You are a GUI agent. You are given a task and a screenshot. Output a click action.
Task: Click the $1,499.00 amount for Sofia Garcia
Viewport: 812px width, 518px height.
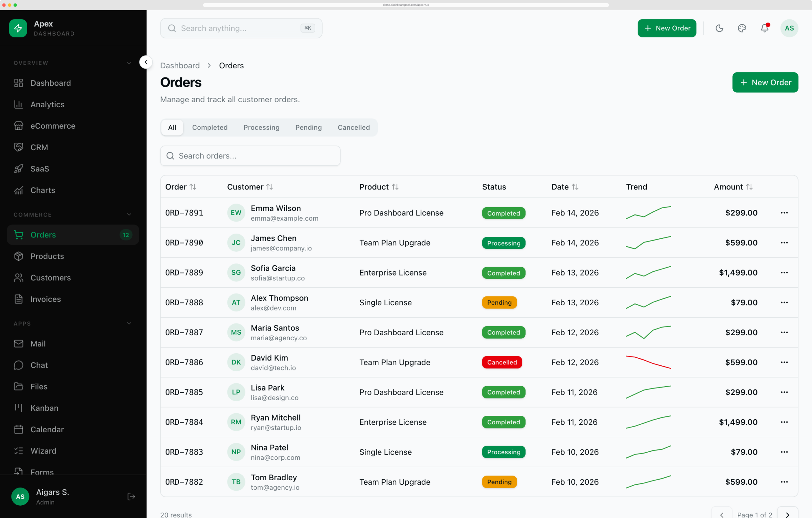738,272
